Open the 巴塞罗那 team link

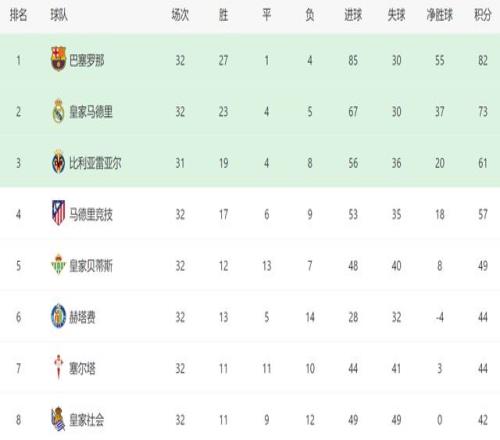click(x=87, y=60)
